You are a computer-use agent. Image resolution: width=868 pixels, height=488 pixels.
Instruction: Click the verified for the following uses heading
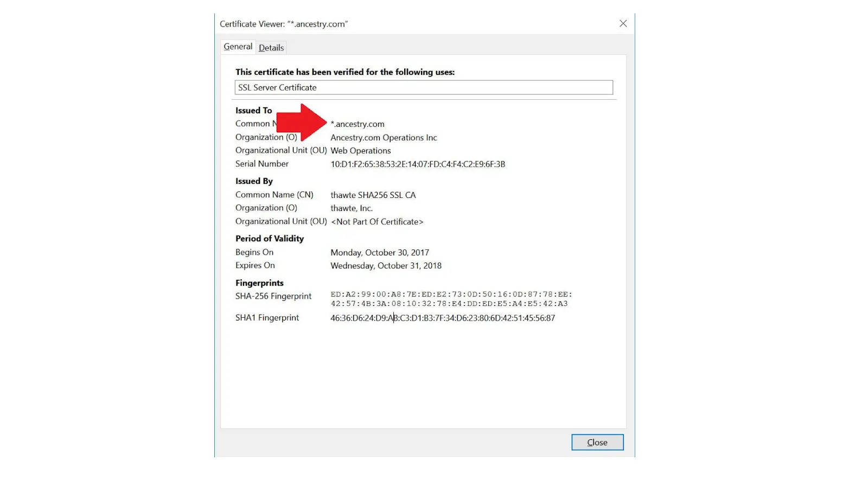click(x=345, y=72)
